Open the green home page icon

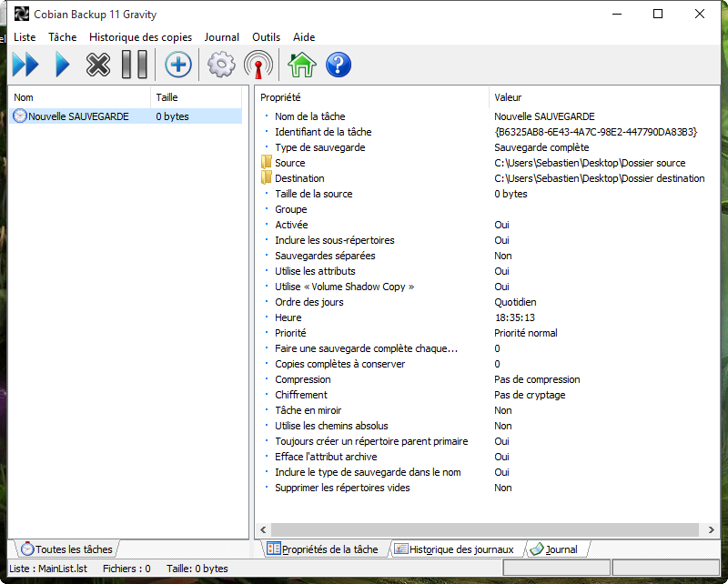(302, 65)
